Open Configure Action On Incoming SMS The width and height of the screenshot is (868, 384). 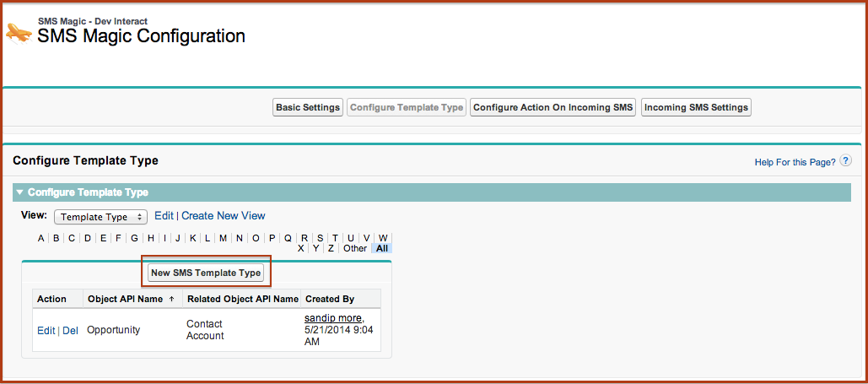point(553,107)
